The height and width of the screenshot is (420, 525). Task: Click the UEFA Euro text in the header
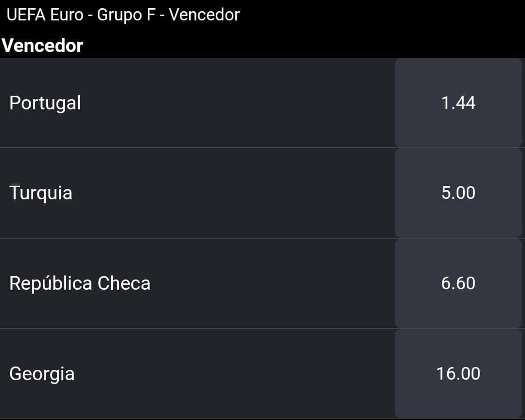coord(45,15)
